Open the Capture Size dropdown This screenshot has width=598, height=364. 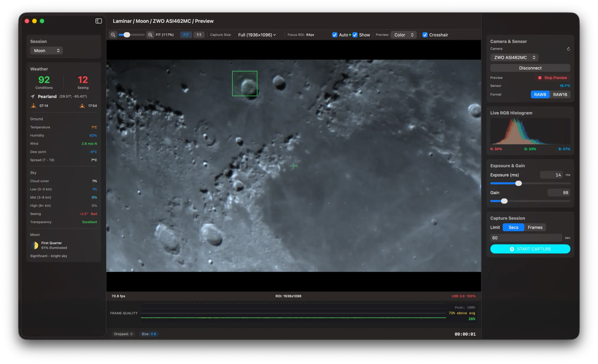[257, 35]
